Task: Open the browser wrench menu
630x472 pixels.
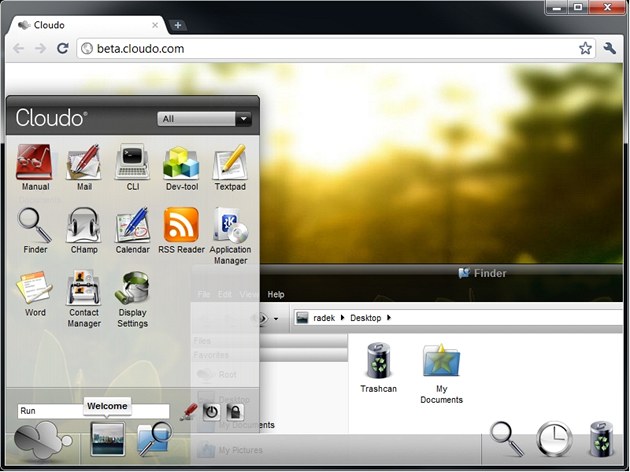Action: point(610,49)
